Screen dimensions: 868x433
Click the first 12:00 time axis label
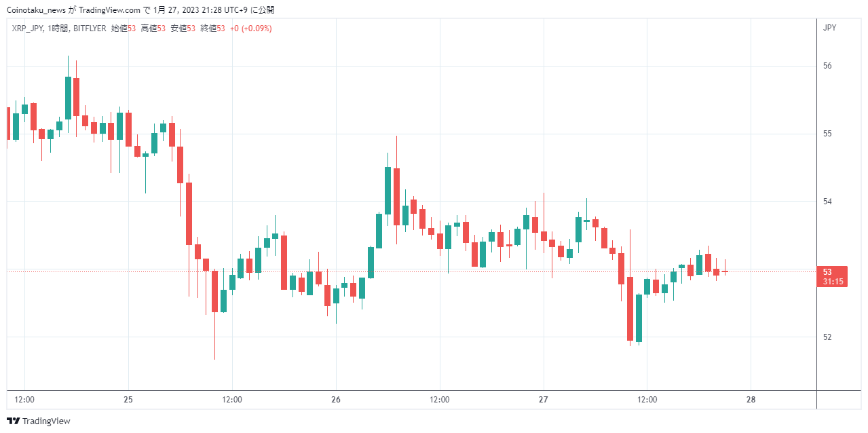click(24, 400)
